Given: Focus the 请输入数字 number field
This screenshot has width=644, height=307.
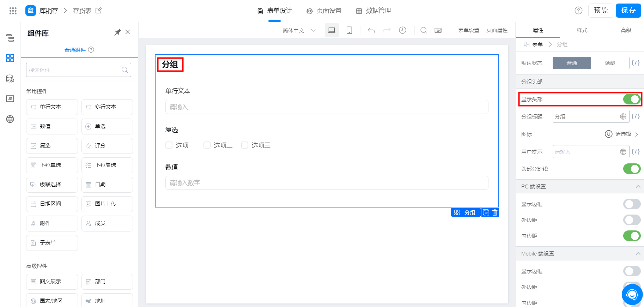Looking at the screenshot, I should [x=327, y=183].
